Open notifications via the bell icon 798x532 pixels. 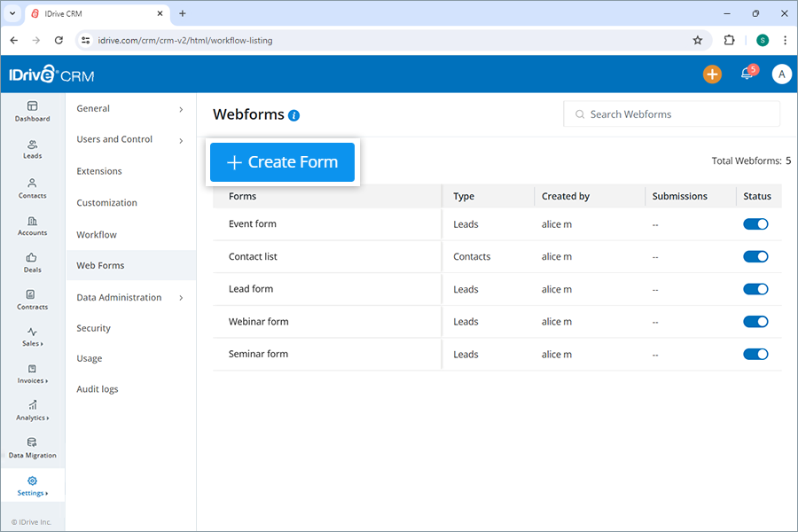[746, 74]
